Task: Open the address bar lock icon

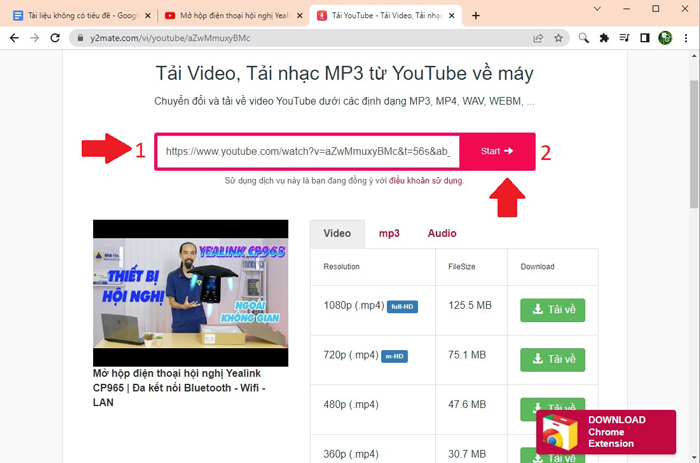Action: (80, 38)
